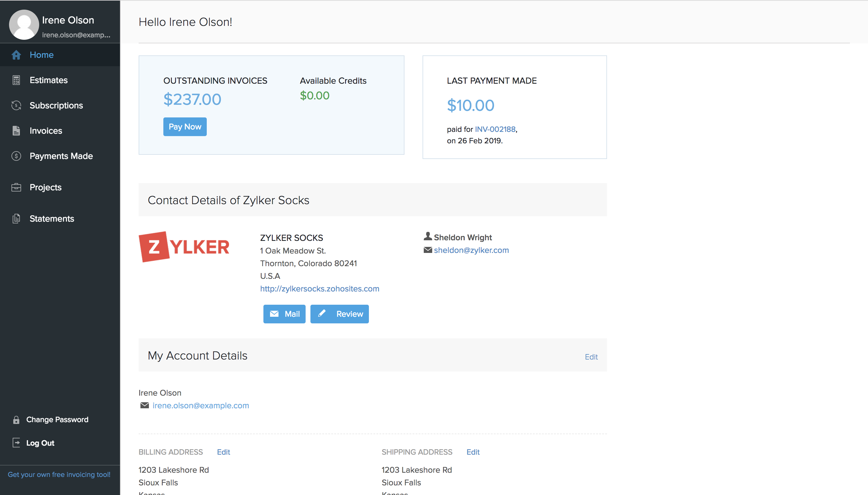The height and width of the screenshot is (495, 868).
Task: Click the Statements pages icon
Action: pos(16,219)
